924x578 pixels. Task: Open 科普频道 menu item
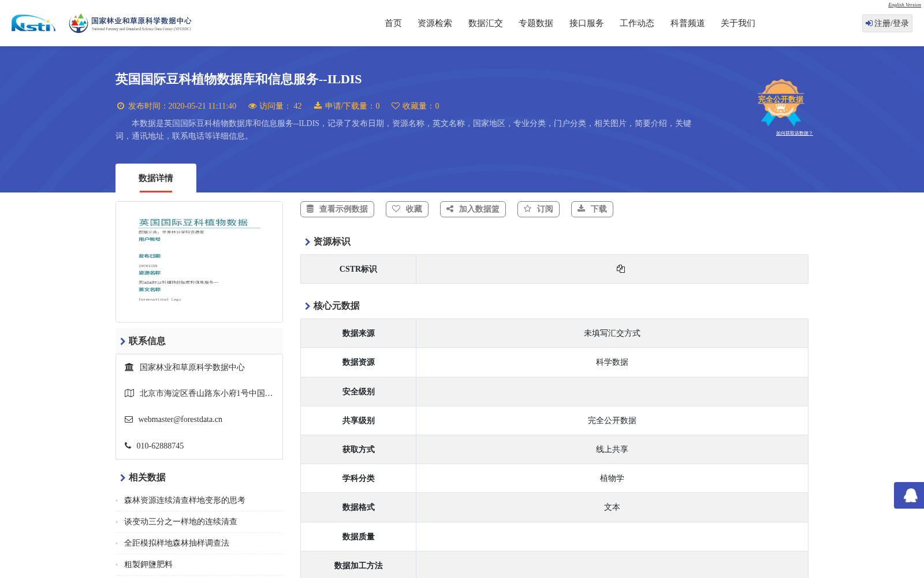[x=688, y=23]
